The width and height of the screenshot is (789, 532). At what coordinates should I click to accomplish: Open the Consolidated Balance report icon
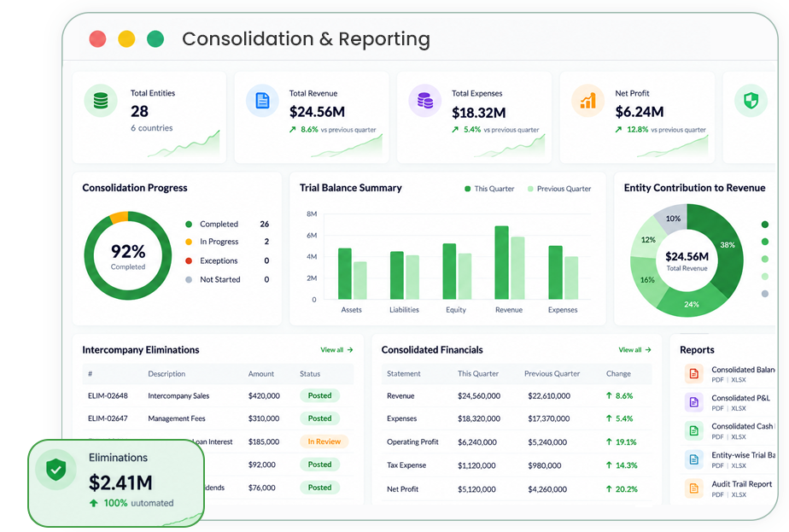(694, 373)
